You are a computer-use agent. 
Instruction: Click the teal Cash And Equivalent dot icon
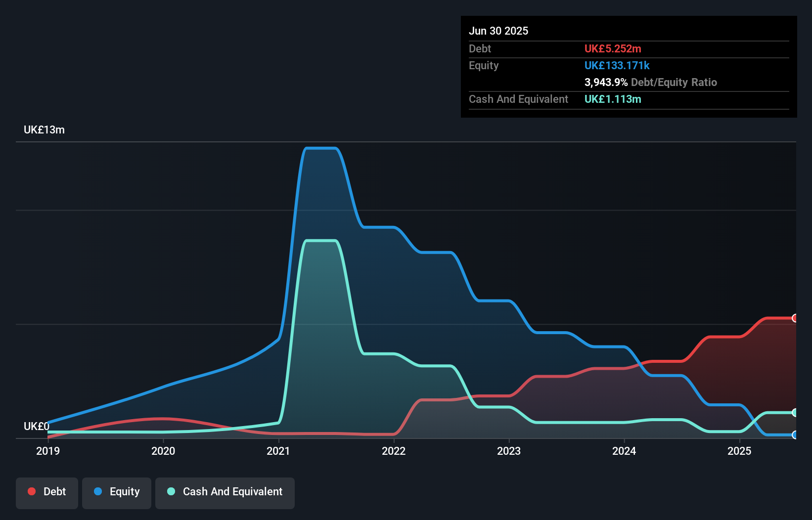171,491
